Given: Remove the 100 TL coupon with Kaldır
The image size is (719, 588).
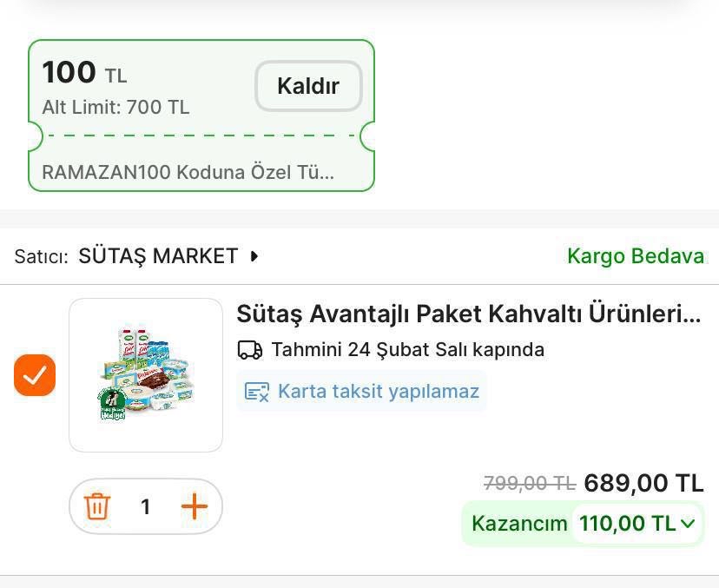Looking at the screenshot, I should point(308,86).
